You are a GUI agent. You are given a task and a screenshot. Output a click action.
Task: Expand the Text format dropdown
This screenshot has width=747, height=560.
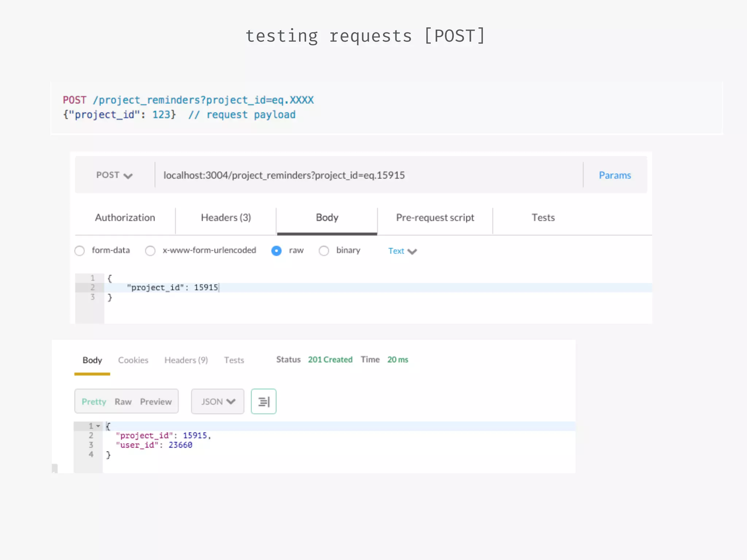[402, 251]
